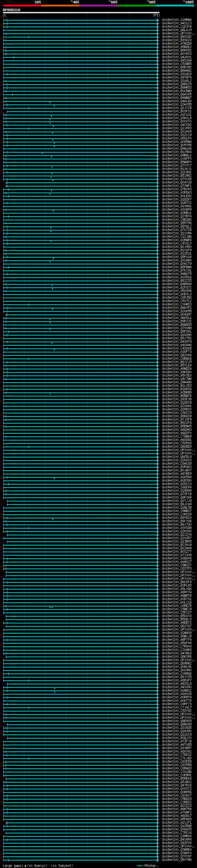The width and height of the screenshot is (197, 868).
Task: Select hit label UniRef100_C7RKS2
Action: pos(176,755)
